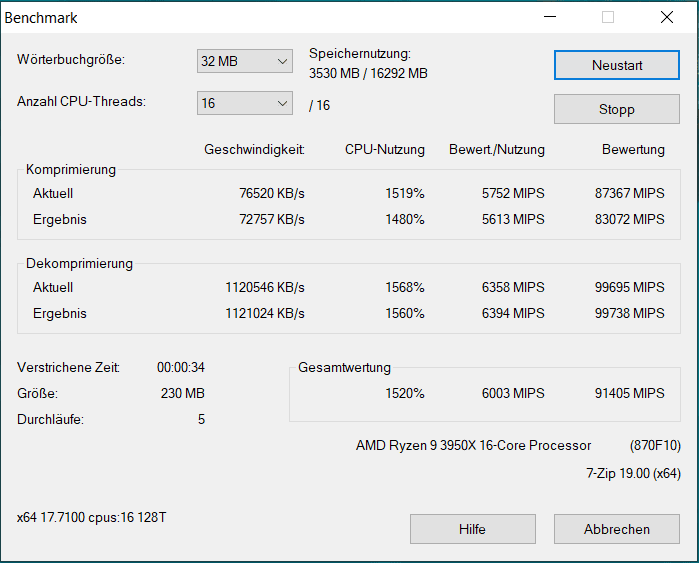Click the CPU-Nutzung column header
699x563 pixels.
click(385, 149)
